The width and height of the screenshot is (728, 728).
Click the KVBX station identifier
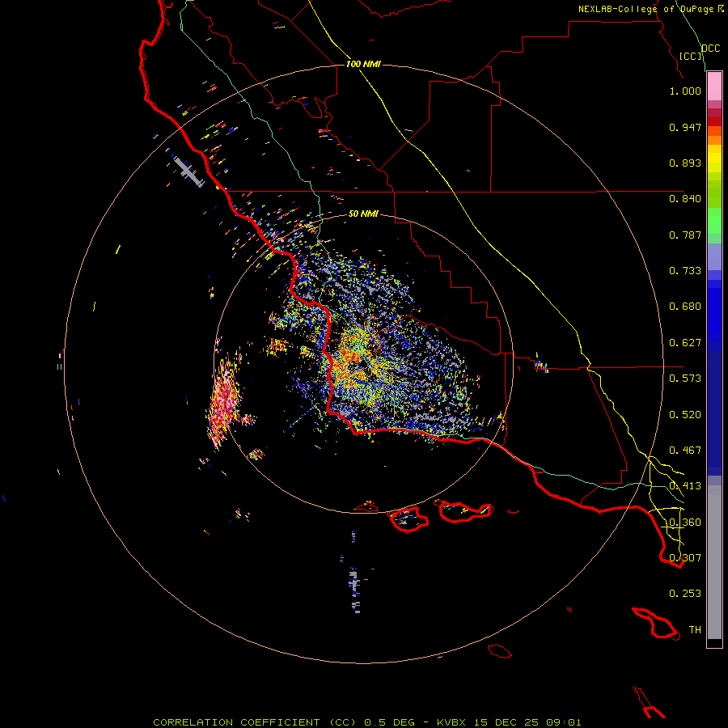[x=451, y=722]
